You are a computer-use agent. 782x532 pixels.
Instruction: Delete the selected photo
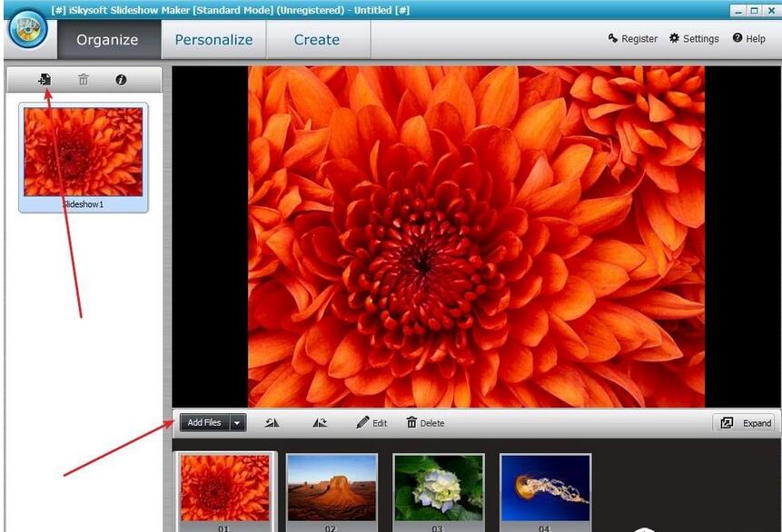coord(424,422)
